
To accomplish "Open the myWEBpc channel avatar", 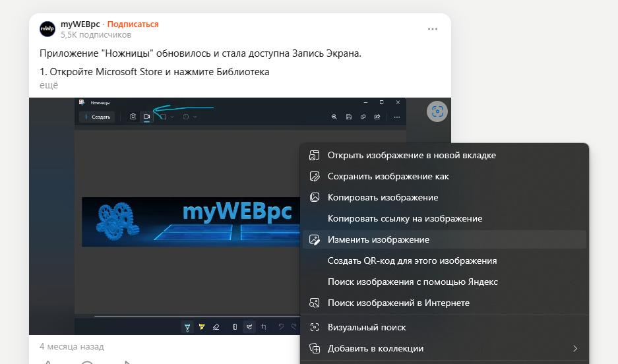I will click(x=47, y=29).
